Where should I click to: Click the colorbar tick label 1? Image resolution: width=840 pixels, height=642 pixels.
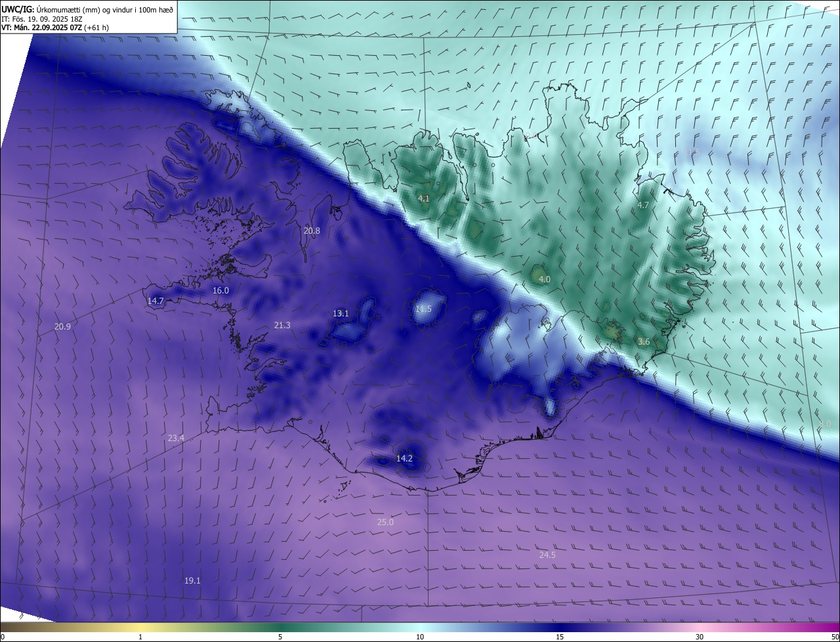click(x=140, y=637)
